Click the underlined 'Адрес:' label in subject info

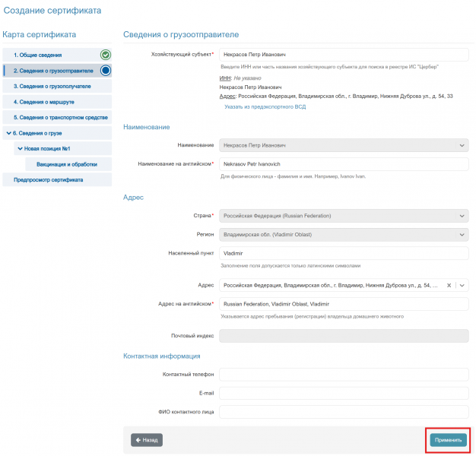227,97
